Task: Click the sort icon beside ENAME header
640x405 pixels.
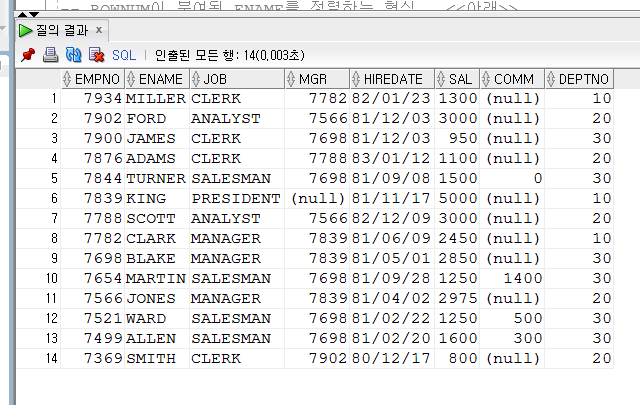Action: (x=131, y=79)
